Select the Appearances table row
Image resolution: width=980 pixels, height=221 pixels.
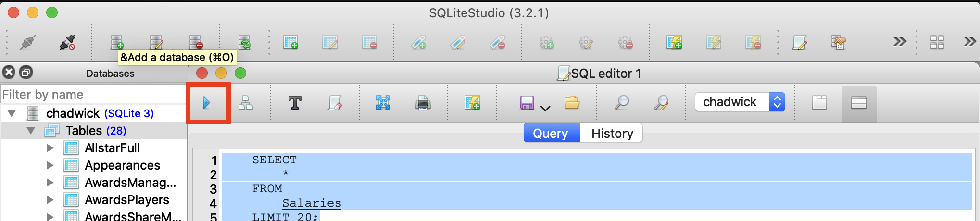[123, 165]
